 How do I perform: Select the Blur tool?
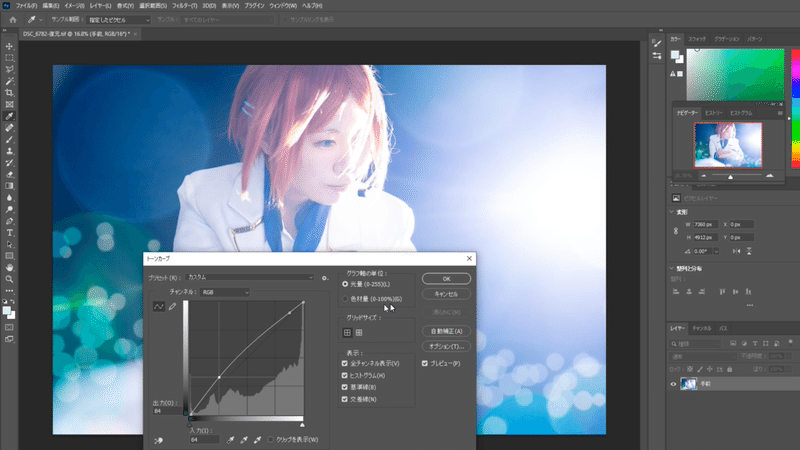(x=9, y=198)
